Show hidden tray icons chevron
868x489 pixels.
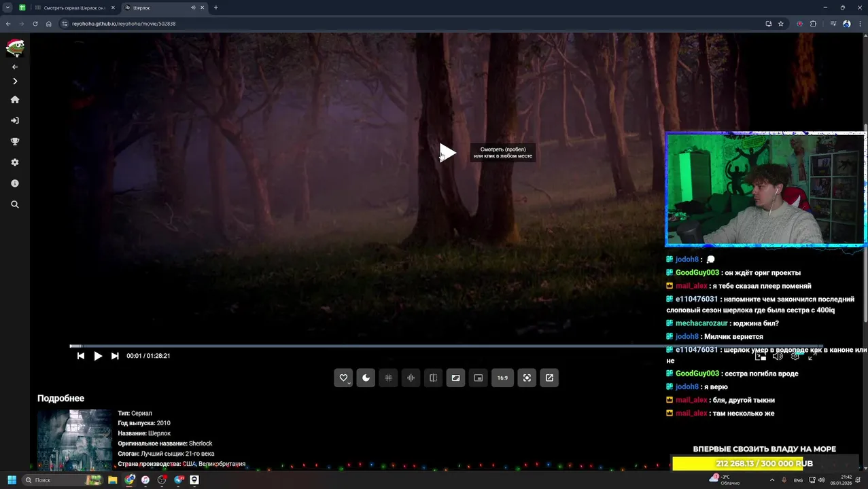pyautogui.click(x=771, y=480)
